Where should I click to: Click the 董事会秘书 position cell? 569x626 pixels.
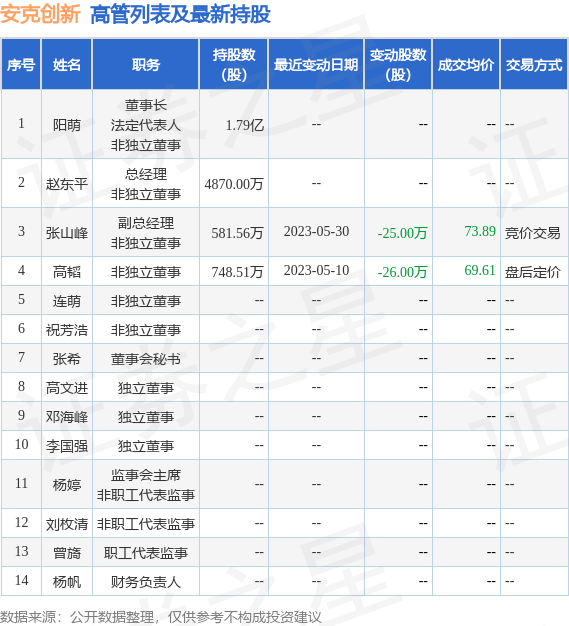(x=146, y=359)
